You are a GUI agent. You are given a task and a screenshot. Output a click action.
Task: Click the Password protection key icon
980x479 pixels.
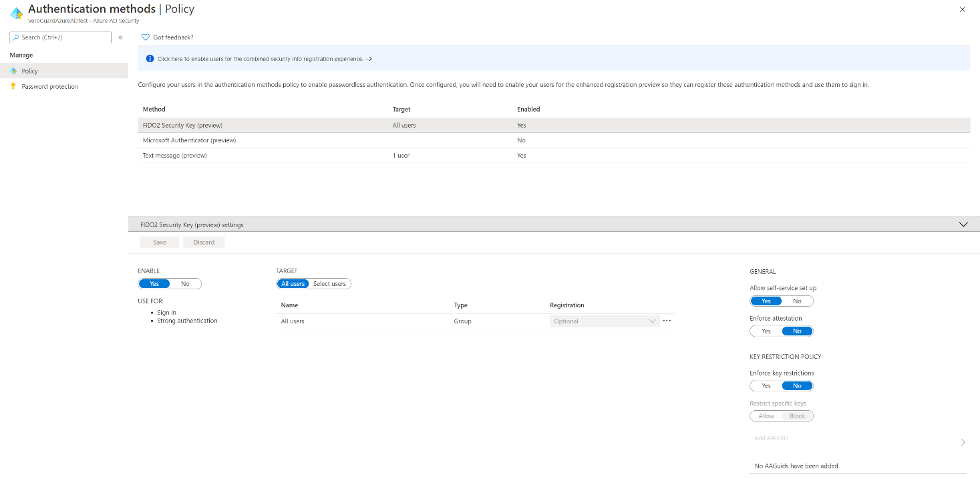pyautogui.click(x=13, y=86)
